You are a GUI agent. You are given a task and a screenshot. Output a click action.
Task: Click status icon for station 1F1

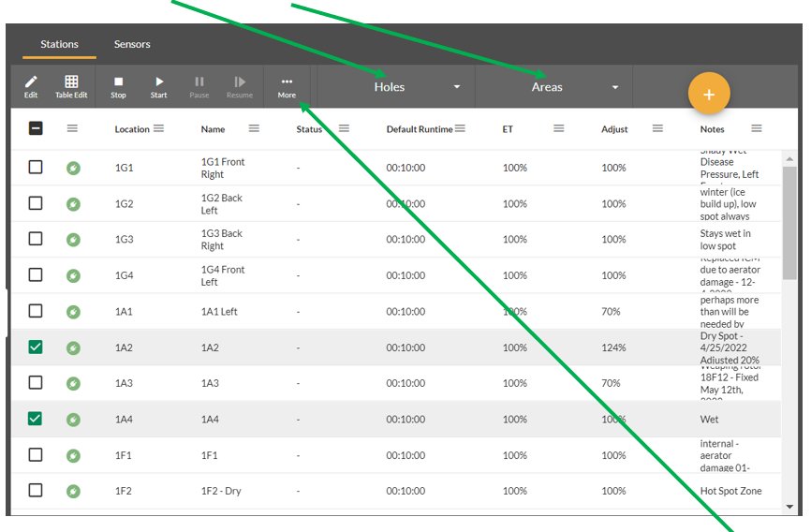[x=73, y=455]
